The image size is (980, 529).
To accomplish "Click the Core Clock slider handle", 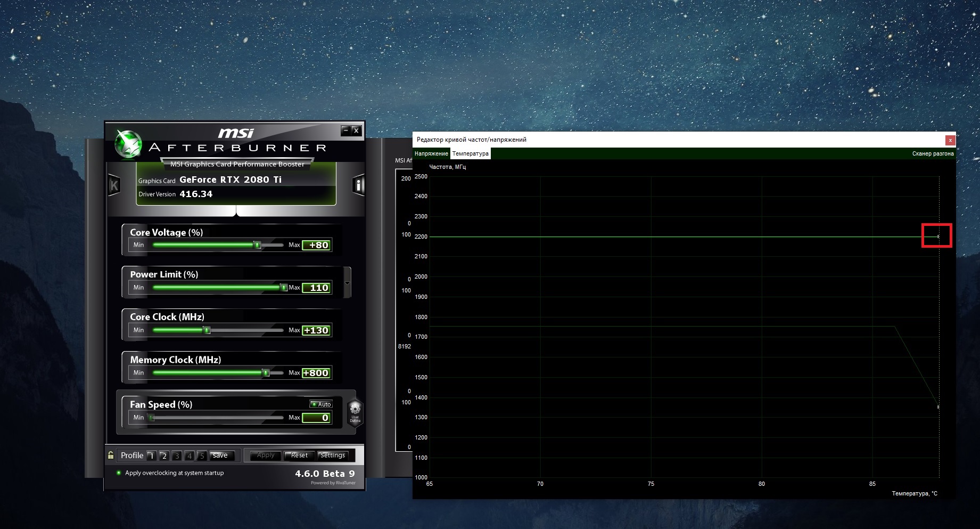I will click(x=207, y=330).
